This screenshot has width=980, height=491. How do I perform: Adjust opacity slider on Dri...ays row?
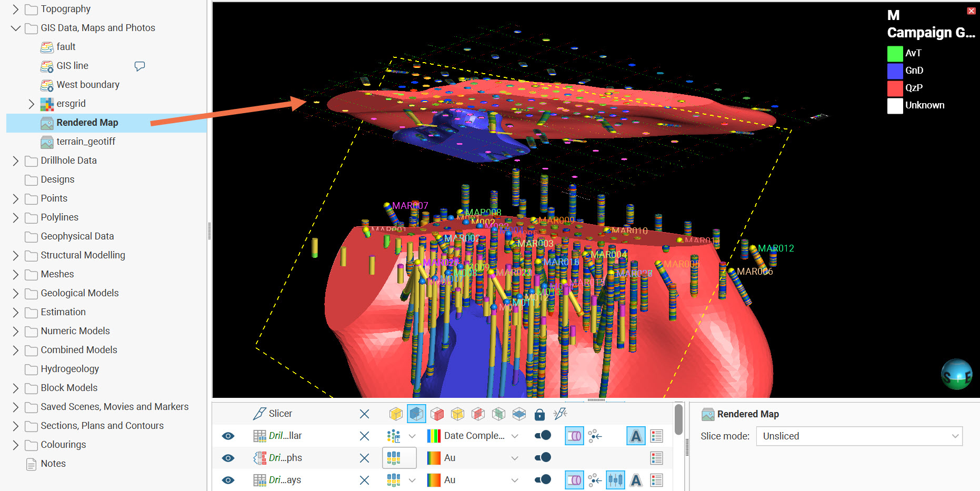click(543, 480)
